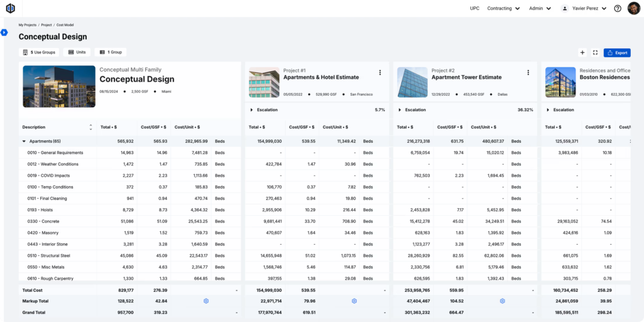Screen dimensions: 644x322
Task: Open the Admin dropdown menu
Action: (540, 8)
